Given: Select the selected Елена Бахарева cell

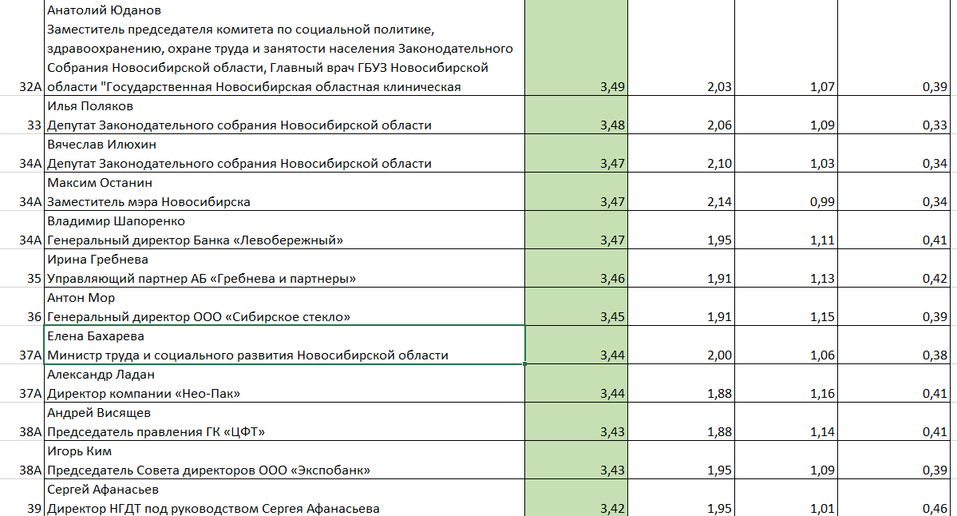Looking at the screenshot, I should [x=284, y=345].
